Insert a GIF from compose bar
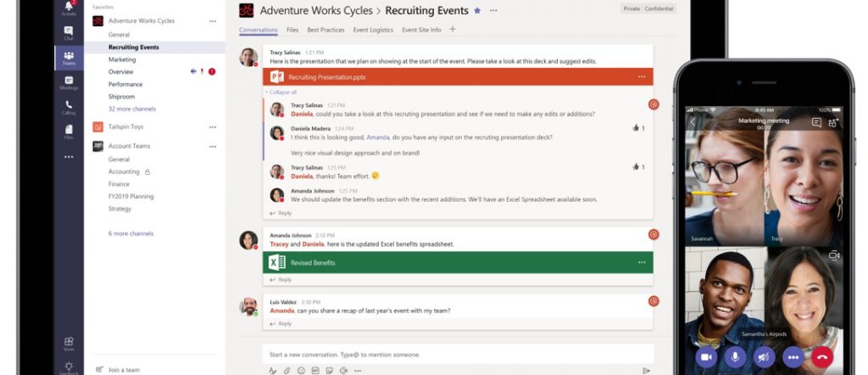Screen dimensions: 868x375 (x=315, y=371)
